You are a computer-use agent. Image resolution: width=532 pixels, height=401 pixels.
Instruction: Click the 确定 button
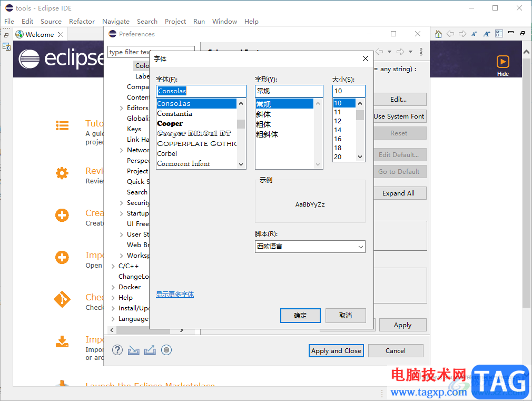(300, 316)
